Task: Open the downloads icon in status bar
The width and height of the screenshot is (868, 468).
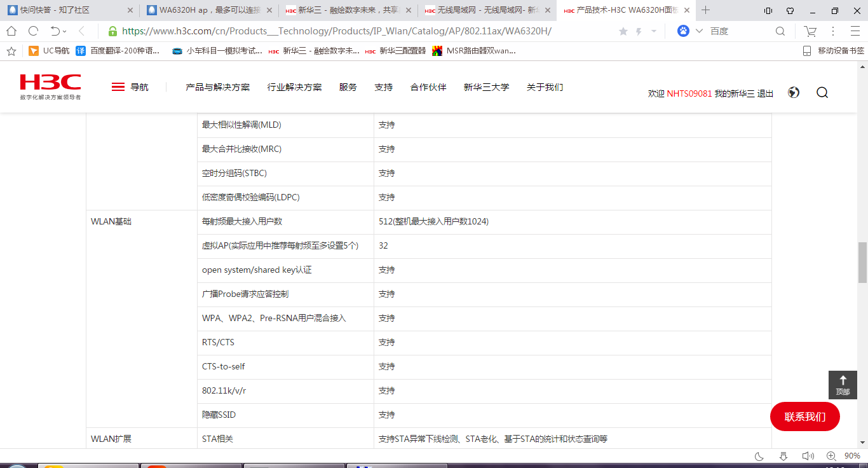Action: (783, 456)
